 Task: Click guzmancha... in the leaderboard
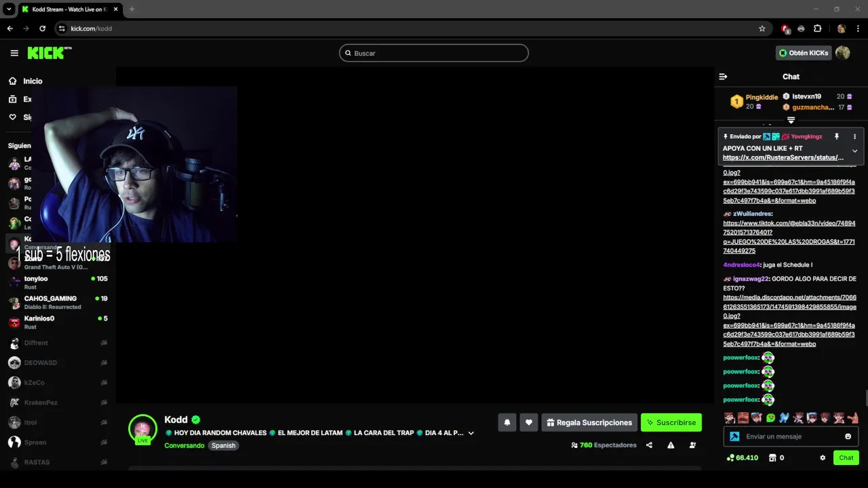[813, 107]
